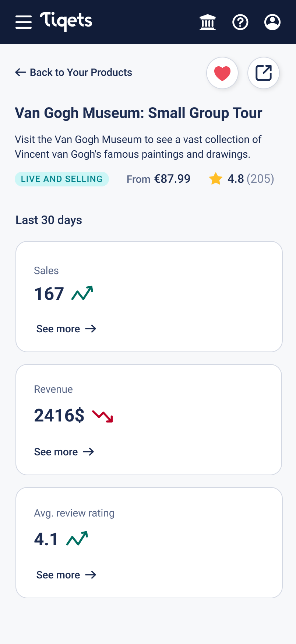The image size is (296, 644).
Task: Click the red Revenue downward trend icon
Action: coord(103,416)
